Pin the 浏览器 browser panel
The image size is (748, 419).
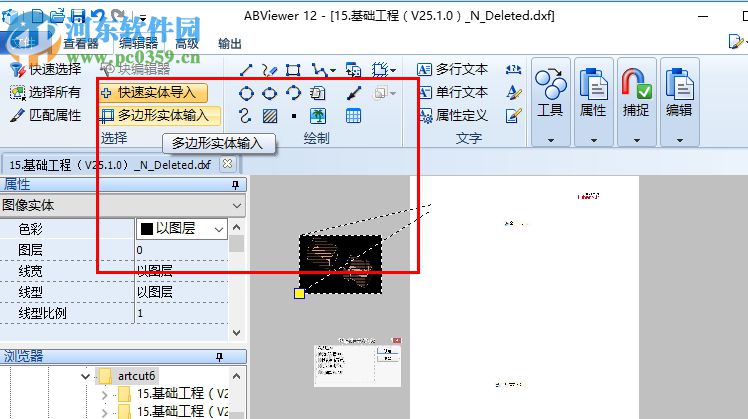coord(219,357)
